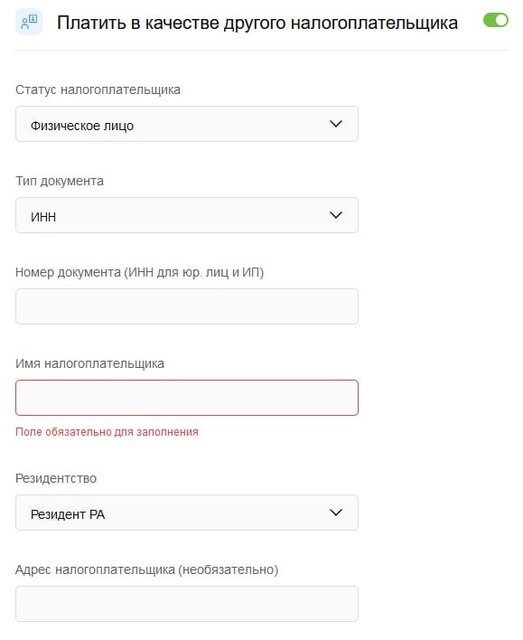Click the taxpayer profile icon beside the heading
This screenshot has height=640, width=523.
[29, 22]
